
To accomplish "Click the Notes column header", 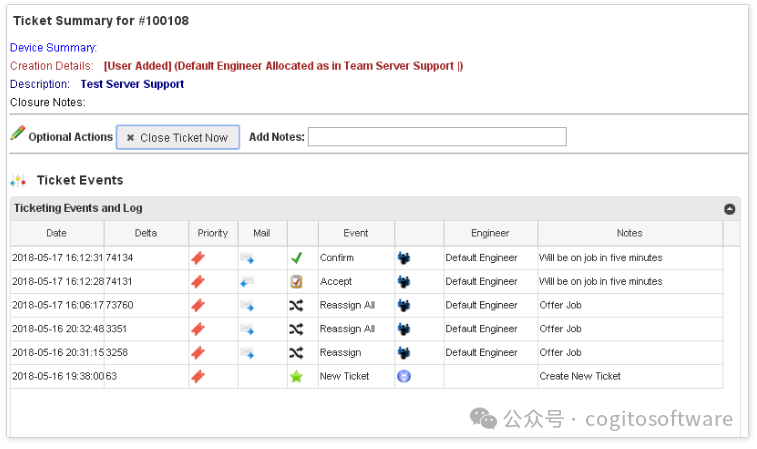I will pyautogui.click(x=630, y=233).
